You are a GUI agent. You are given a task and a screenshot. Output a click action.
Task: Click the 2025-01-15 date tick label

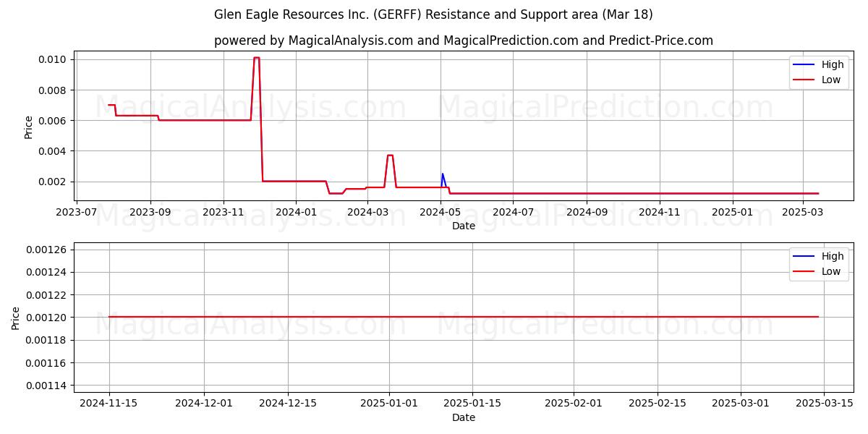click(472, 404)
